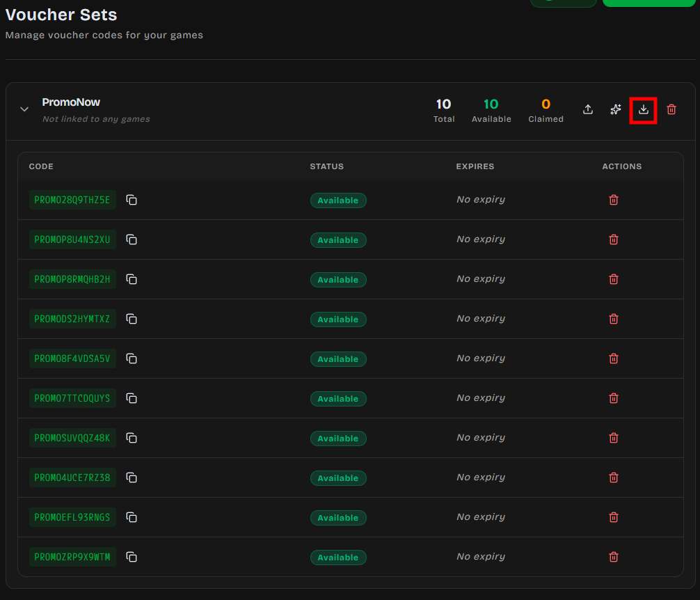Click Available badge for PROMO7TTCDQUYS
The height and width of the screenshot is (600, 700).
tap(338, 399)
